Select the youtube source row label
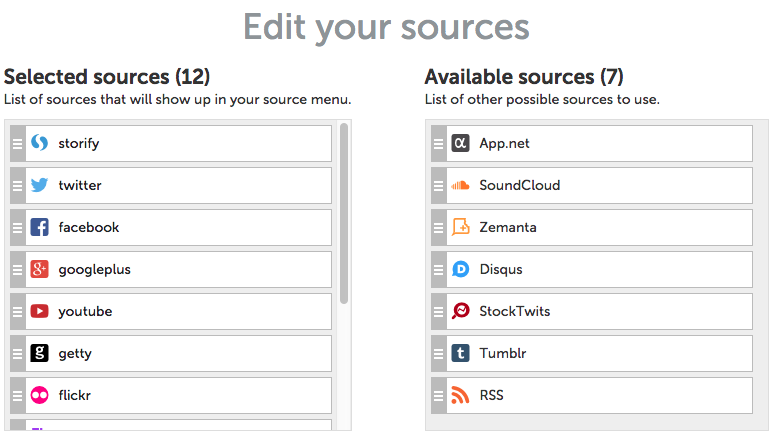Image resolution: width=776 pixels, height=440 pixels. click(85, 311)
